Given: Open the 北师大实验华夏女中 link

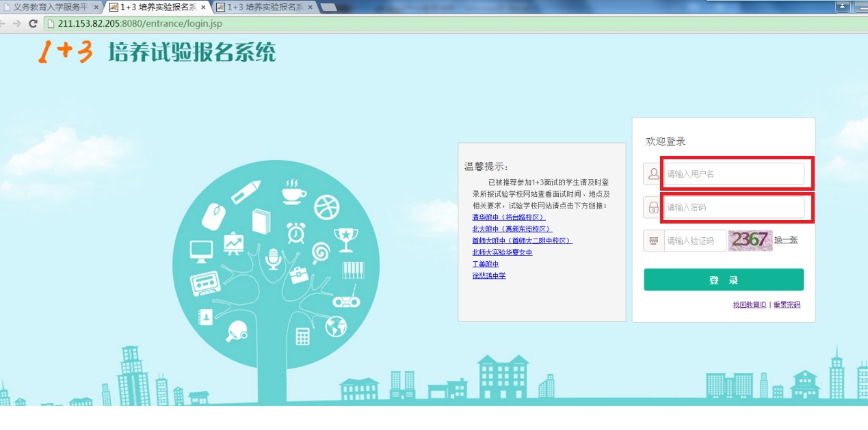Looking at the screenshot, I should (501, 252).
